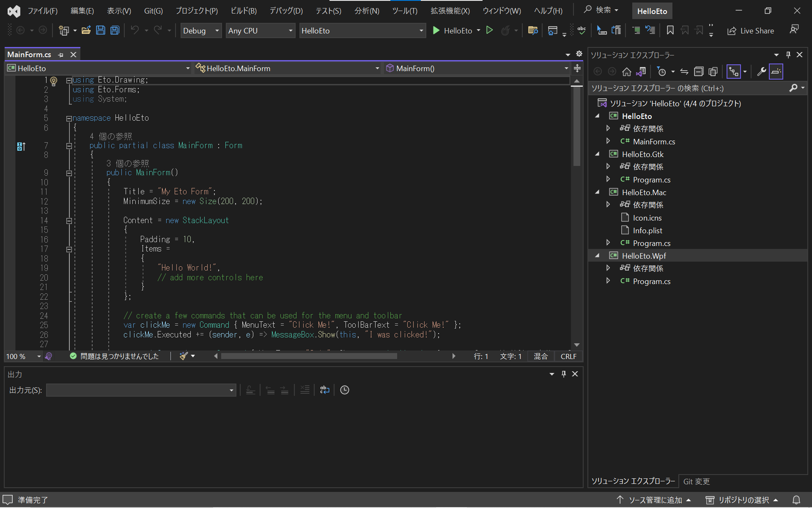812x508 pixels.
Task: Open the File menu
Action: click(42, 11)
